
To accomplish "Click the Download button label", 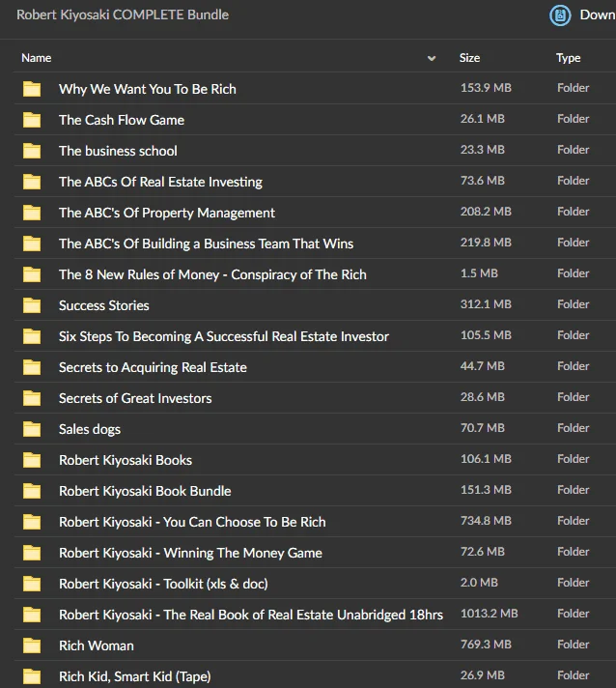I will click(598, 14).
